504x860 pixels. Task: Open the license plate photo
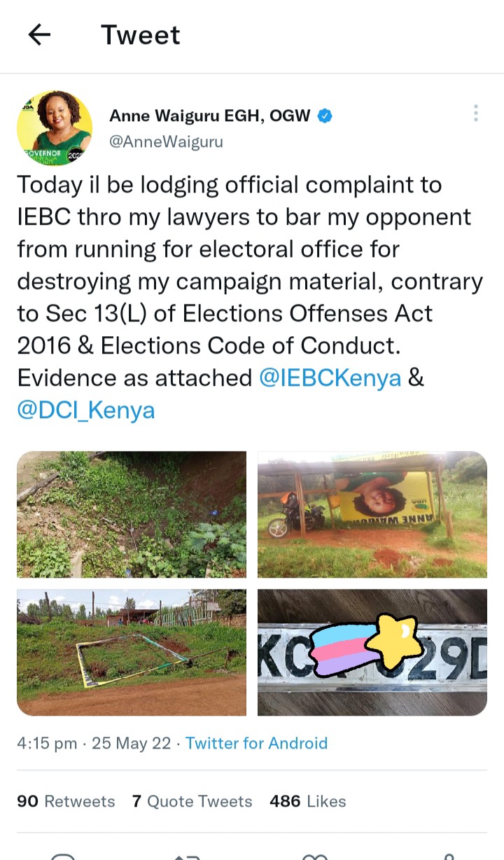coord(372,652)
